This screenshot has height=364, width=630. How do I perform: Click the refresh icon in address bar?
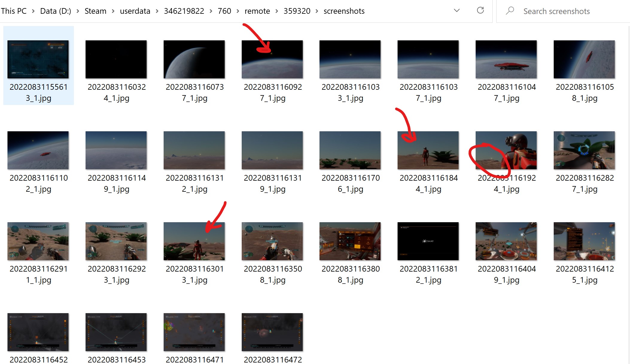[480, 10]
